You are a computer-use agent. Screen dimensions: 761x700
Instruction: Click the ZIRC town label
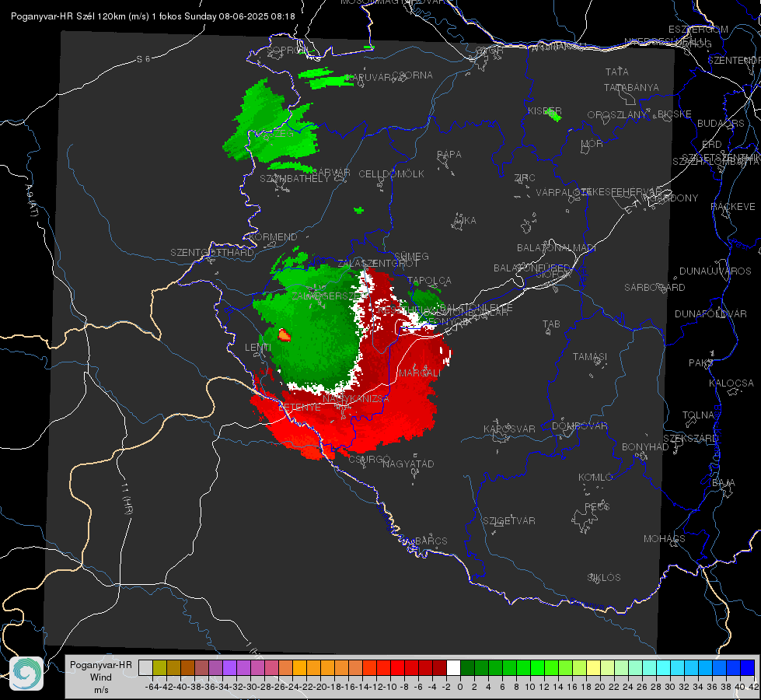[525, 178]
